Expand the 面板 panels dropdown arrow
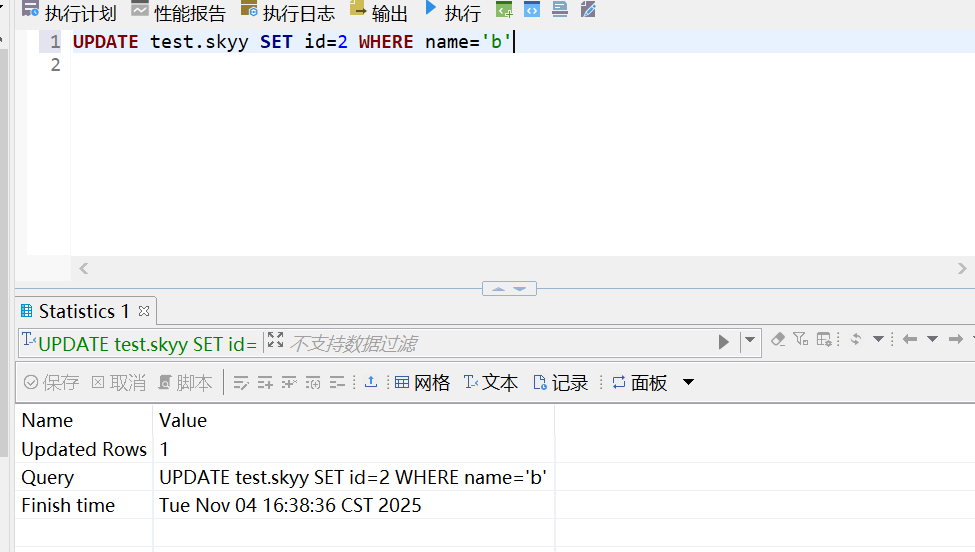This screenshot has width=975, height=552. [x=688, y=383]
